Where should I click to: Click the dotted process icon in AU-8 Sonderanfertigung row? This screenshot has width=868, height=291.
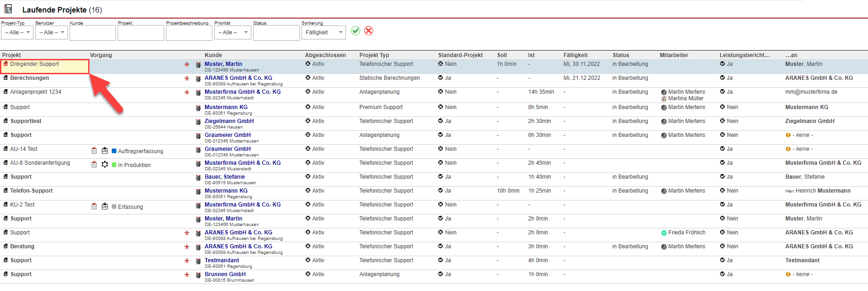(105, 165)
